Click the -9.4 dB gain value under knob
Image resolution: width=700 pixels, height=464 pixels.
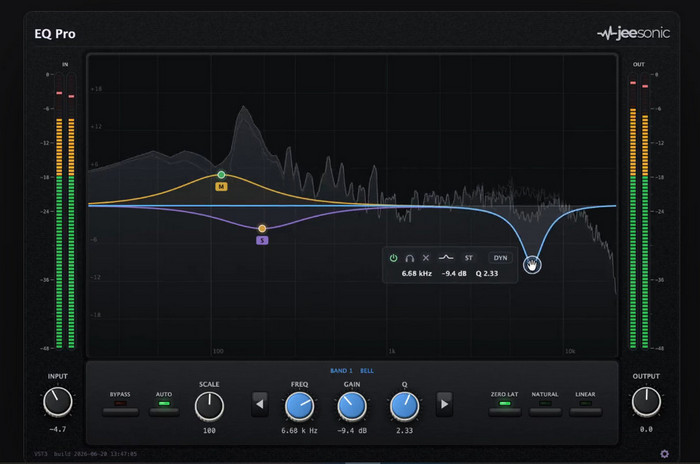coord(352,431)
